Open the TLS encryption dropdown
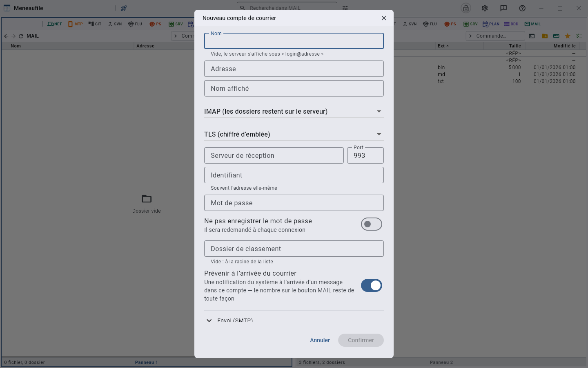This screenshot has height=368, width=588. tap(294, 134)
